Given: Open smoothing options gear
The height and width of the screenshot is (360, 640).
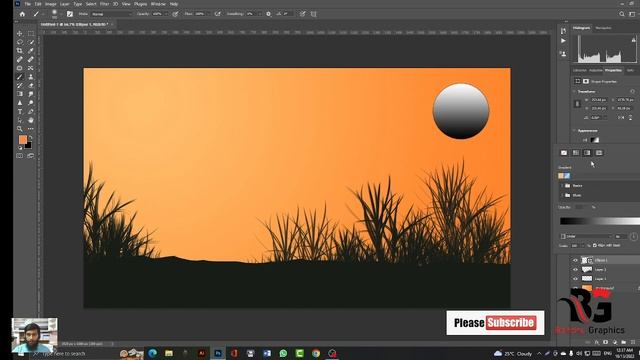Looking at the screenshot, I should pyautogui.click(x=268, y=14).
